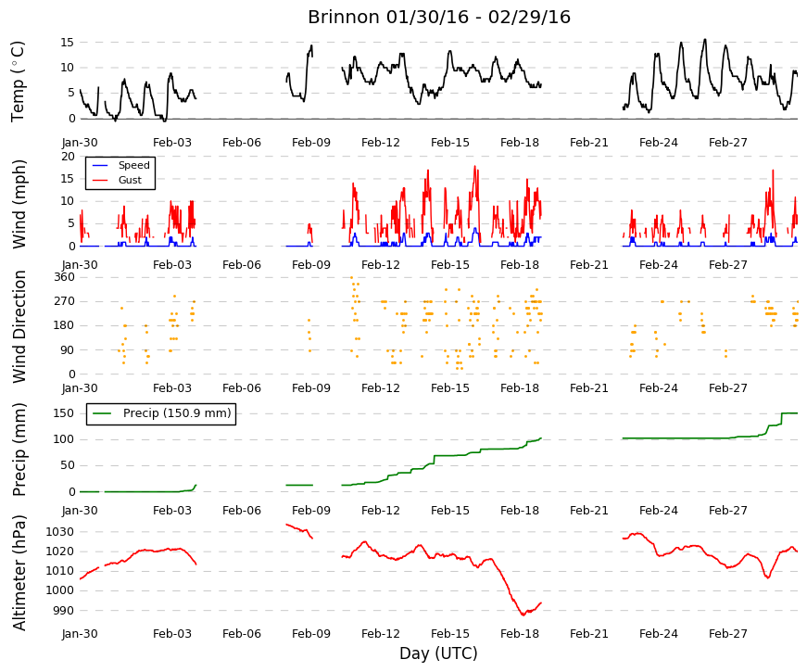Viewport: 807px width, 672px height.
Task: Click the red Gust legend line swatch
Action: (100, 180)
